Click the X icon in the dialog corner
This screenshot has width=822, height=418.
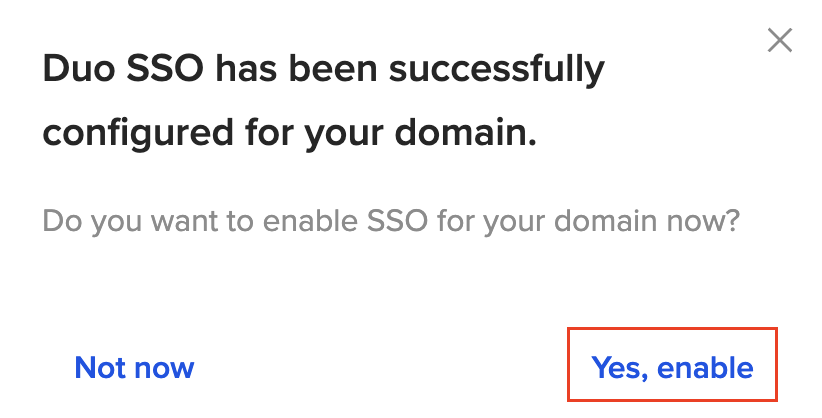pos(779,40)
